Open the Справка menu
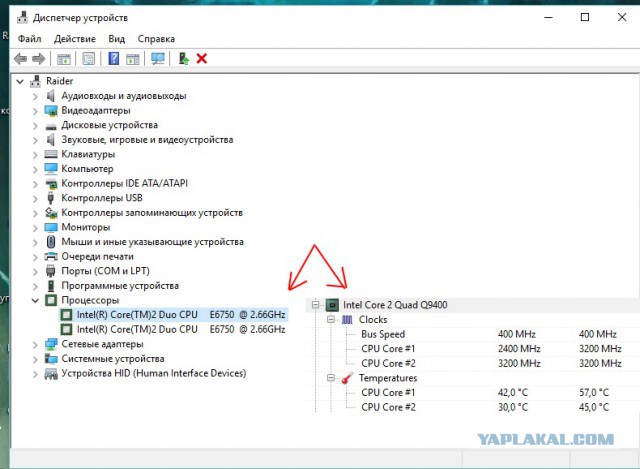 pos(156,39)
